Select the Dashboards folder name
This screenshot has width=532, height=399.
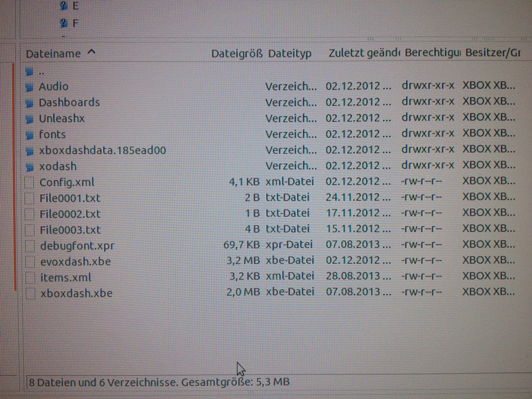click(x=69, y=103)
